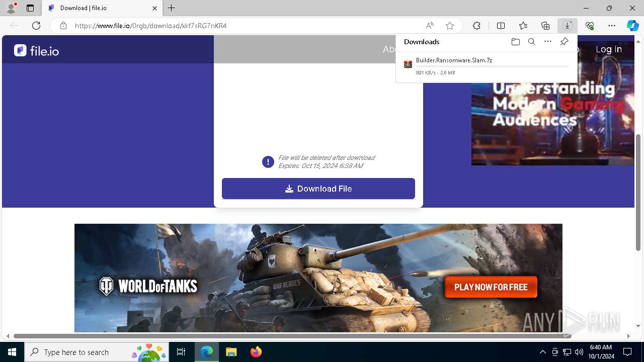Viewport: 644px width, 362px height.
Task: View site information lock icon
Action: tap(63, 26)
